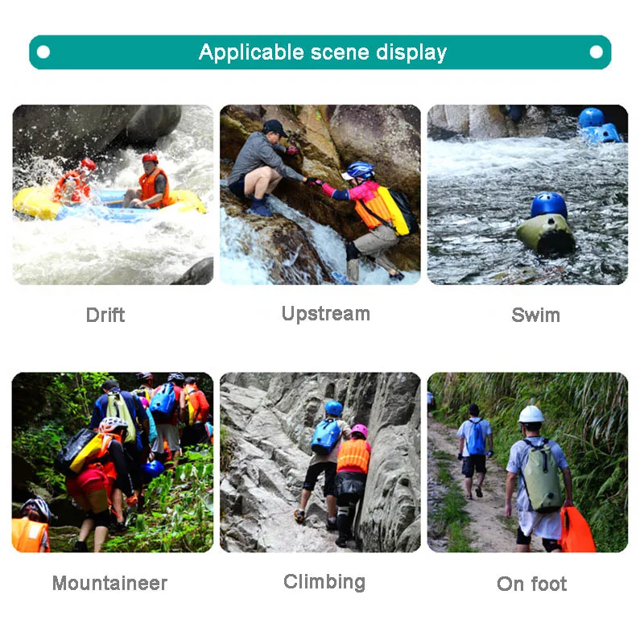This screenshot has height=644, width=644.
Task: Click the white hard hat in trail photo
Action: pos(531,414)
